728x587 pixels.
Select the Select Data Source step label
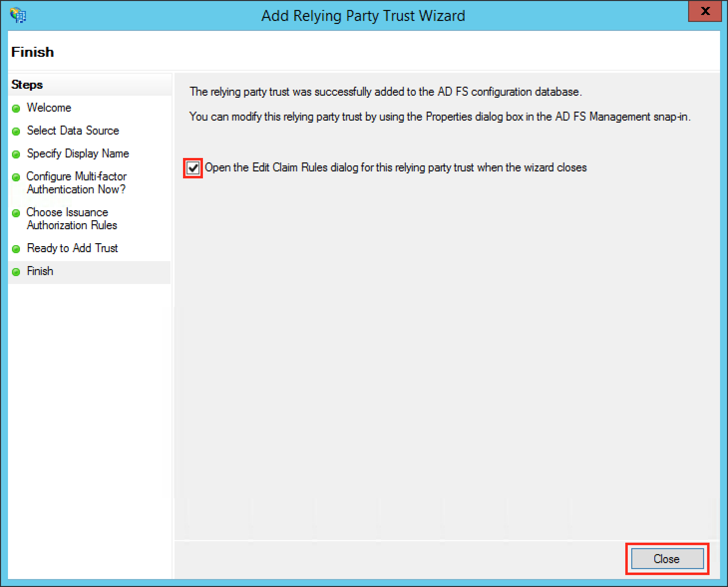73,131
